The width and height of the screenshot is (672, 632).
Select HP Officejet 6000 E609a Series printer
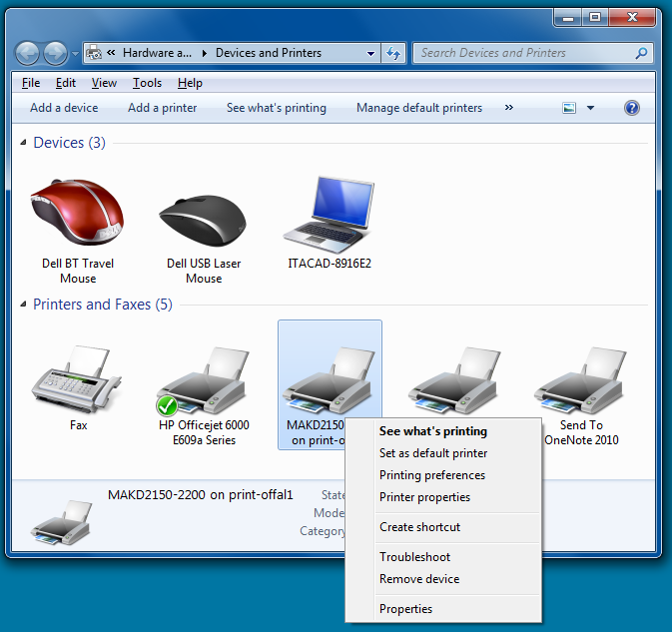click(x=204, y=384)
